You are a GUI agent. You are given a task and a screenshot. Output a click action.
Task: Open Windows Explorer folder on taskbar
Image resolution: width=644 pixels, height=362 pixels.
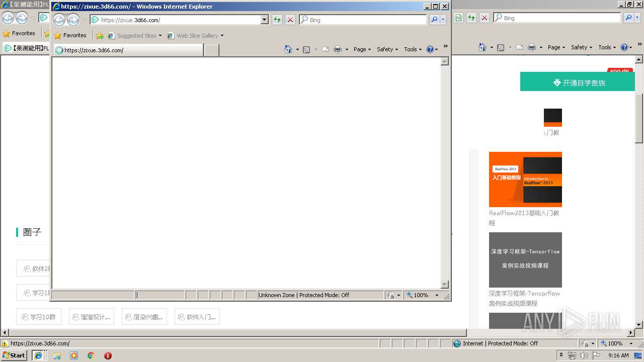(57, 355)
